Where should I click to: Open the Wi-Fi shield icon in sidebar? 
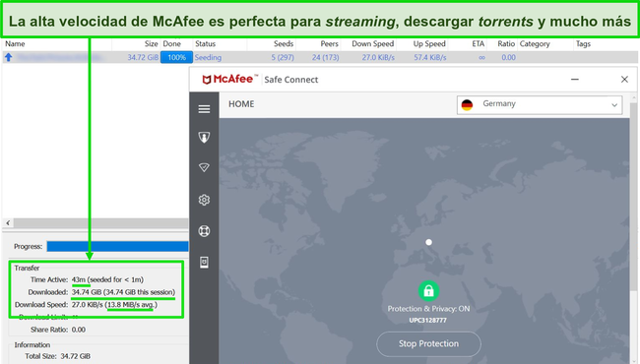coord(204,167)
